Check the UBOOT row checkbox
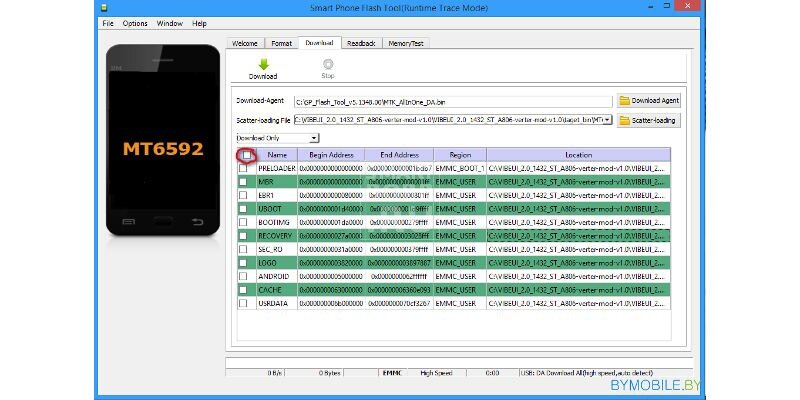Image resolution: width=800 pixels, height=400 pixels. pyautogui.click(x=243, y=209)
